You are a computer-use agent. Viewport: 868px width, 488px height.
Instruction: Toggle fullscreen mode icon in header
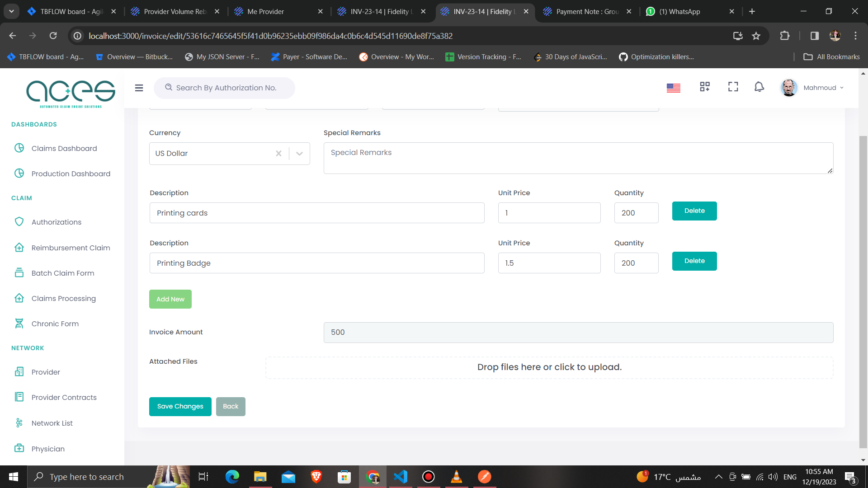[733, 87]
